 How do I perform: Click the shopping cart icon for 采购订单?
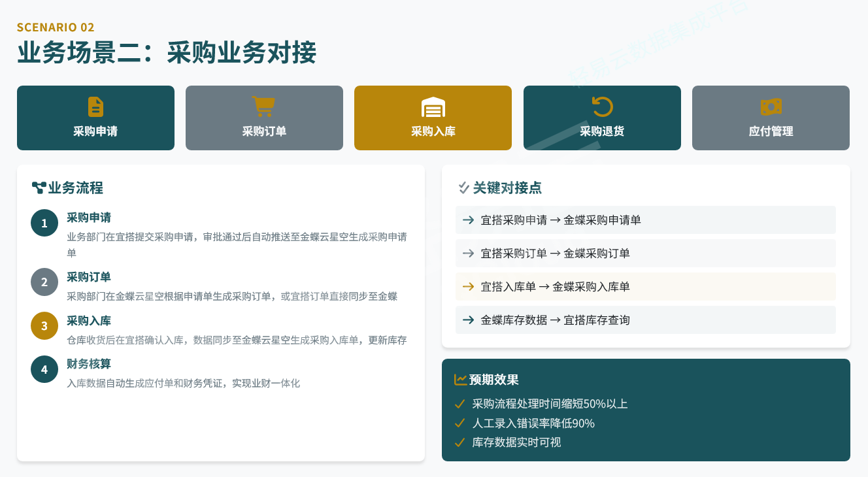pos(264,107)
